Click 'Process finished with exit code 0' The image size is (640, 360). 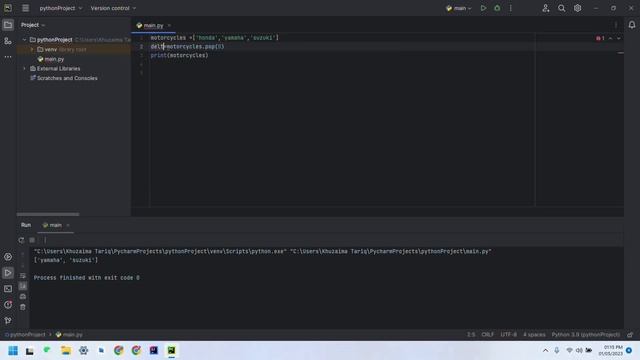[87, 278]
